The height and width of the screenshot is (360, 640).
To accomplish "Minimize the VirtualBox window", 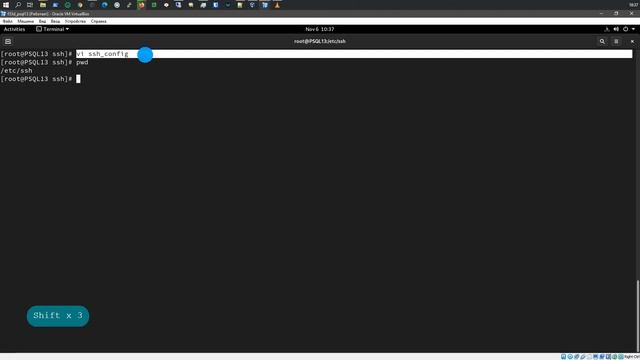I will coord(601,13).
